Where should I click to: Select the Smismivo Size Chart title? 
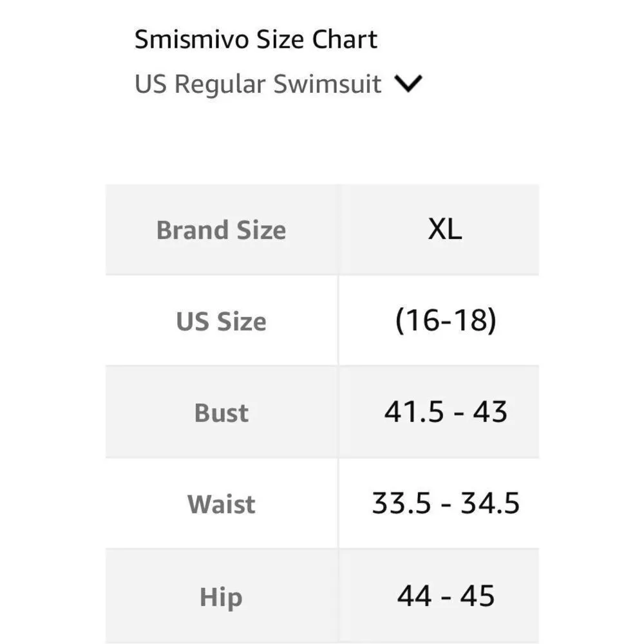[256, 39]
